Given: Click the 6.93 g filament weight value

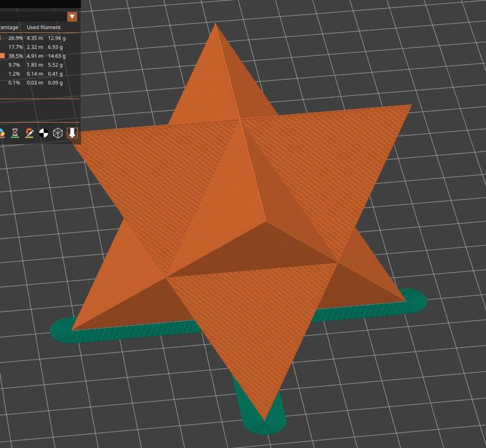Looking at the screenshot, I should pyautogui.click(x=55, y=47).
